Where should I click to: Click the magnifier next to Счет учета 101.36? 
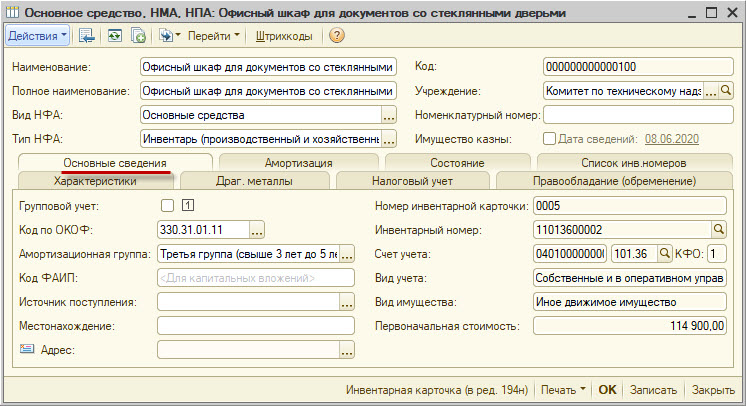[x=663, y=254]
